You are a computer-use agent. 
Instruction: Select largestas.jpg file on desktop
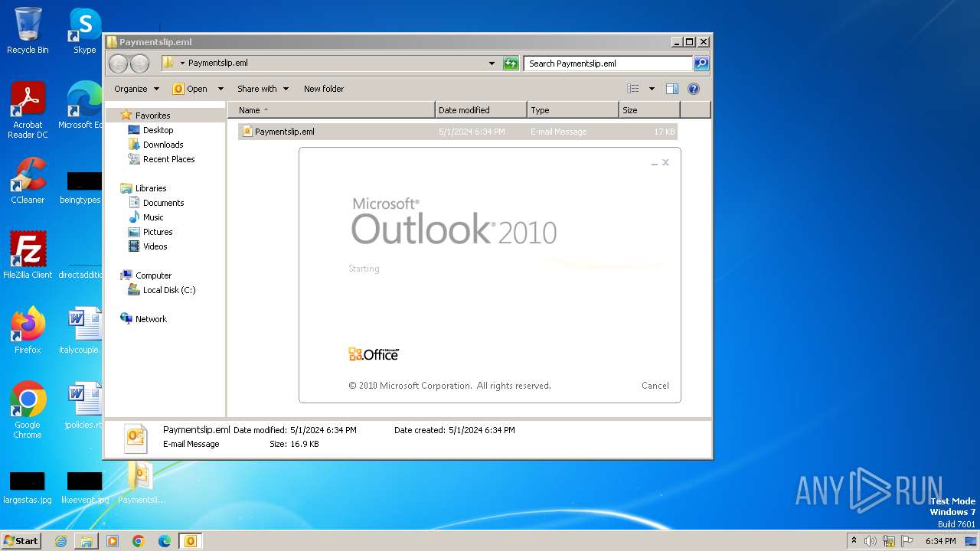pyautogui.click(x=28, y=487)
